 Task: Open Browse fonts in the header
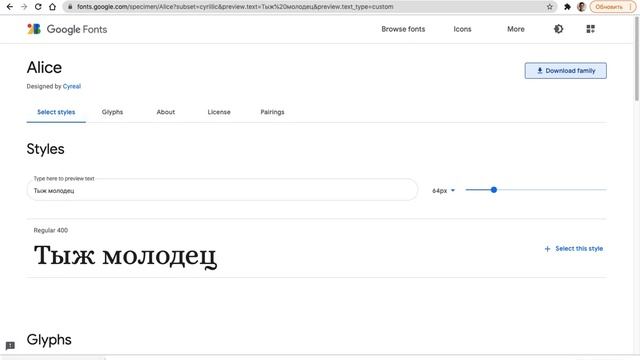pos(403,29)
